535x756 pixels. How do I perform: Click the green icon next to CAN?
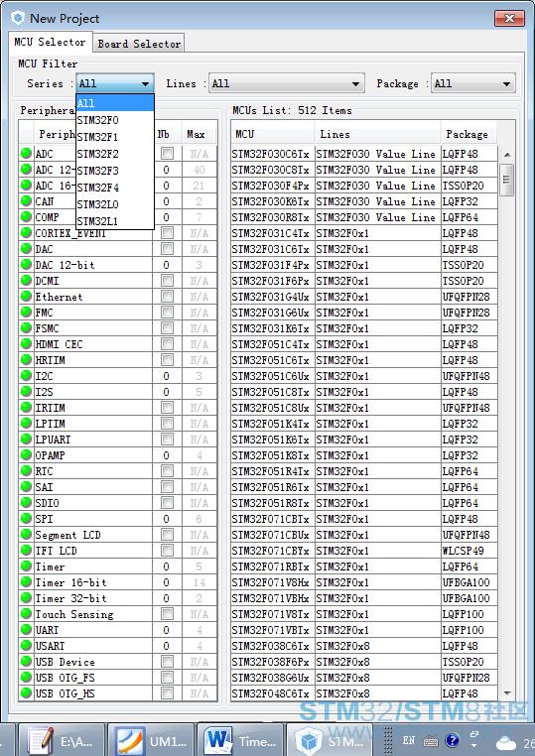(x=26, y=201)
